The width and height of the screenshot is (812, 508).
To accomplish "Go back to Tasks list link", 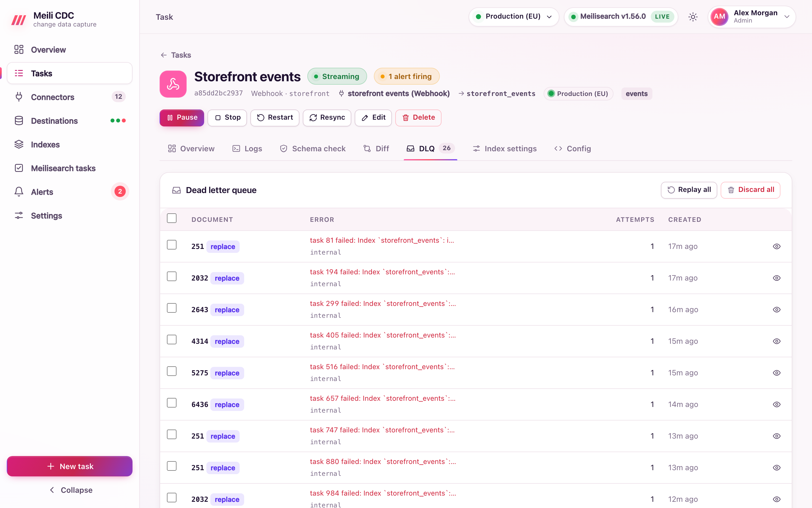I will tap(175, 55).
